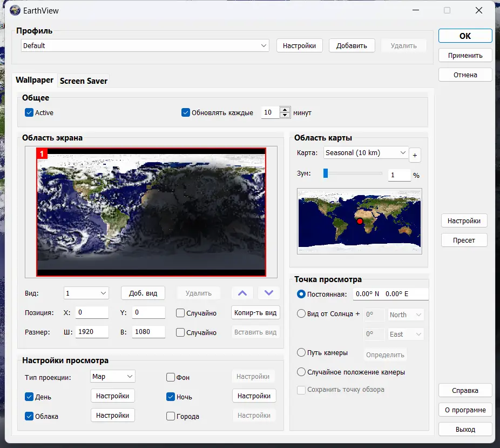Switch to the Screen Saver tab
Viewport: 500px width, 448px height.
click(83, 81)
